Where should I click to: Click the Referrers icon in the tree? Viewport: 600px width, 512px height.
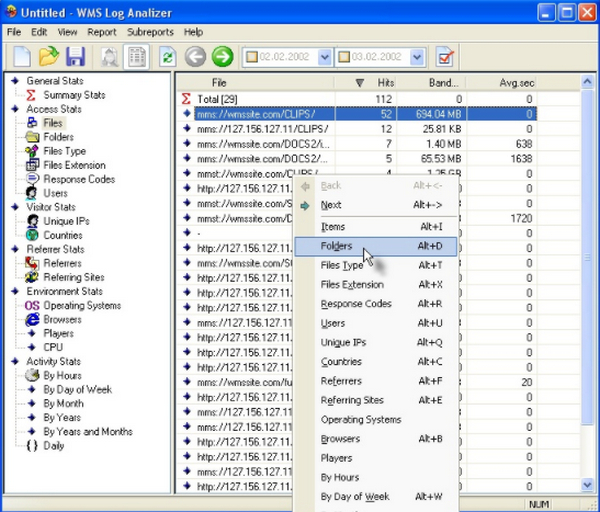[32, 263]
